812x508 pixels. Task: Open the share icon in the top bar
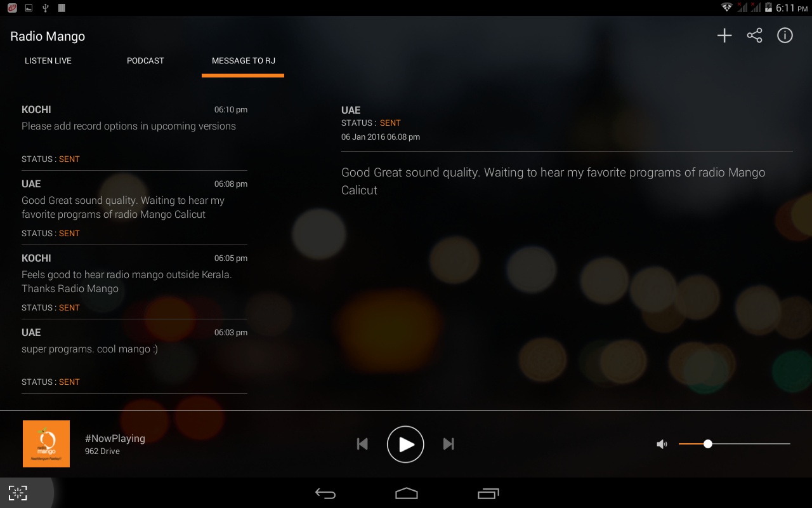point(754,36)
